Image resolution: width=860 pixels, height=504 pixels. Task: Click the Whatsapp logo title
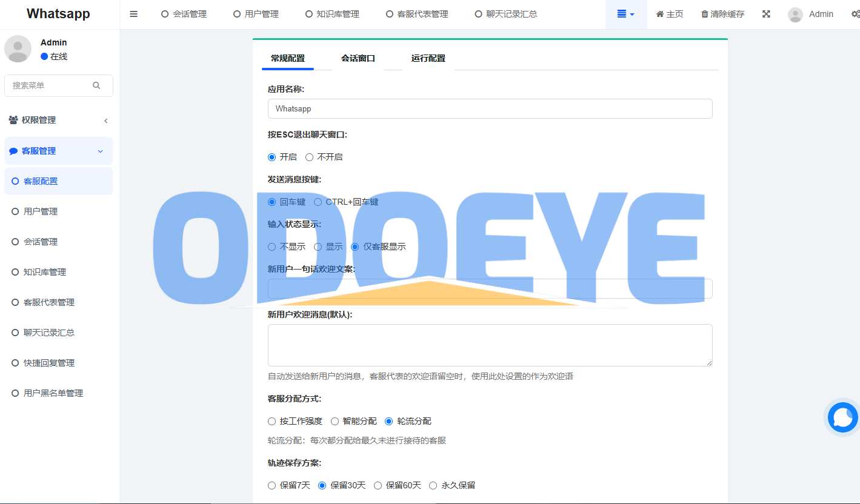(x=58, y=14)
